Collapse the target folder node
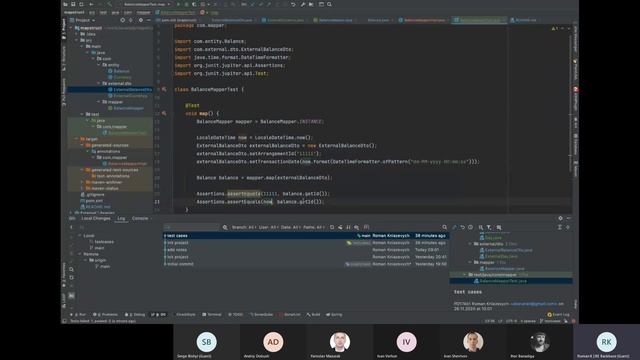The height and width of the screenshot is (360, 640). 76,139
